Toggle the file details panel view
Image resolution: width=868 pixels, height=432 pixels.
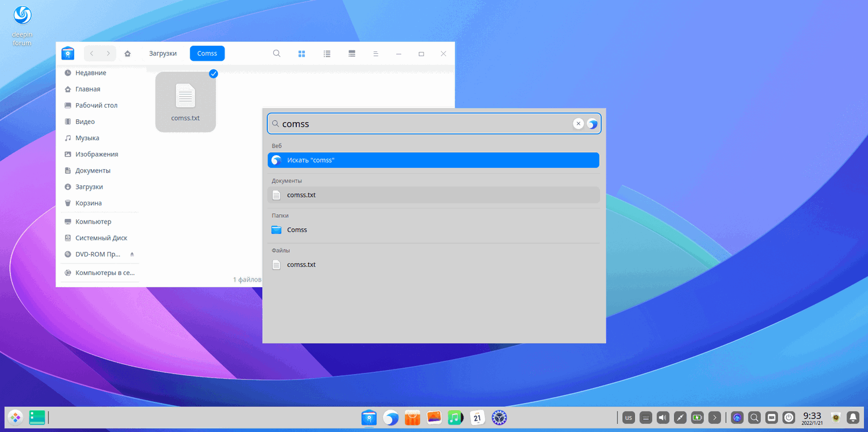tap(352, 53)
